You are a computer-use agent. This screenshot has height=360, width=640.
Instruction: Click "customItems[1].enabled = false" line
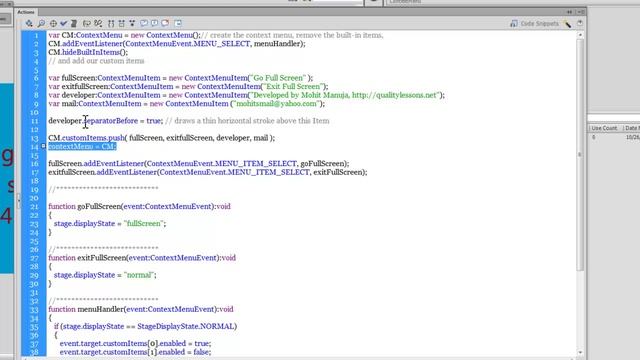[x=135, y=352]
